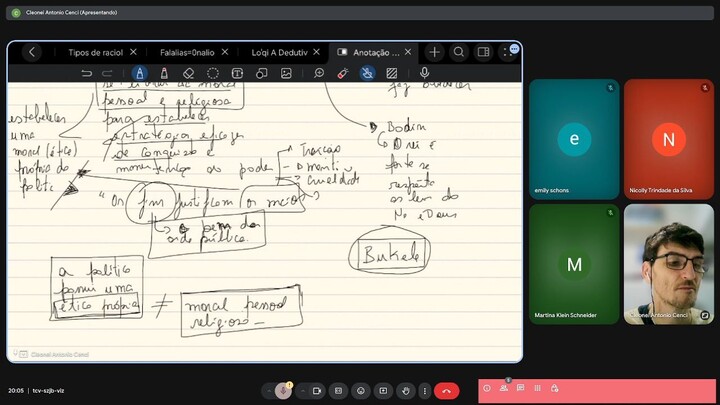Start audio recording in notes app

425,73
